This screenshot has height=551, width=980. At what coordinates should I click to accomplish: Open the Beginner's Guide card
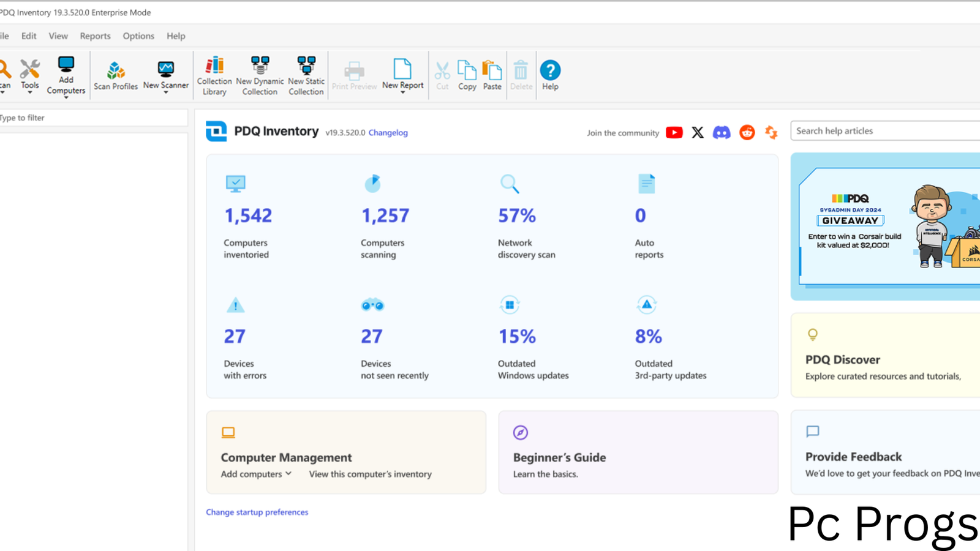(x=638, y=452)
